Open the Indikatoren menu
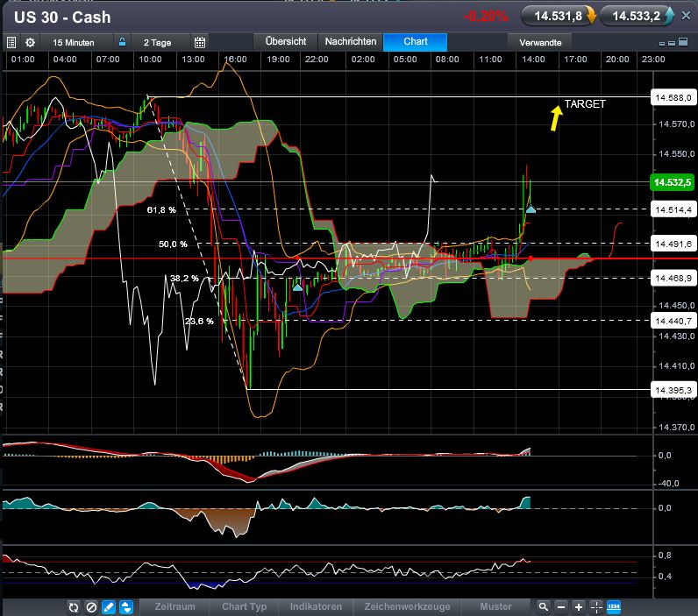698x616 pixels. (316, 606)
